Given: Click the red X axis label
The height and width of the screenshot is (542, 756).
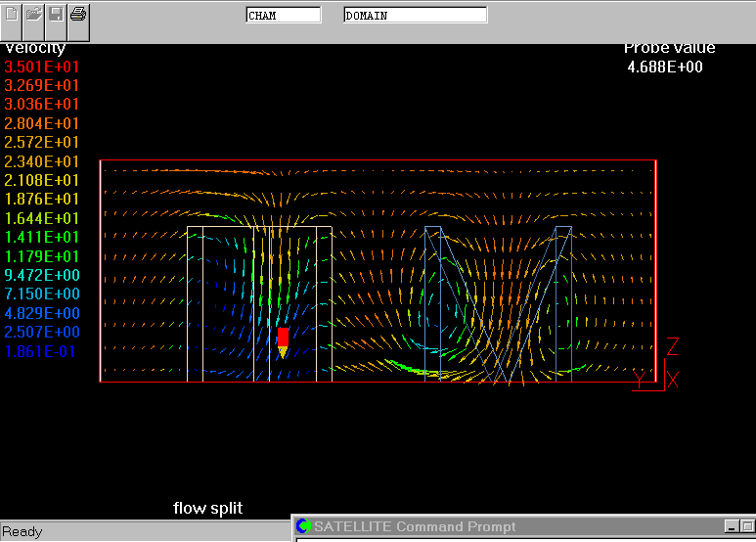Looking at the screenshot, I should 672,380.
